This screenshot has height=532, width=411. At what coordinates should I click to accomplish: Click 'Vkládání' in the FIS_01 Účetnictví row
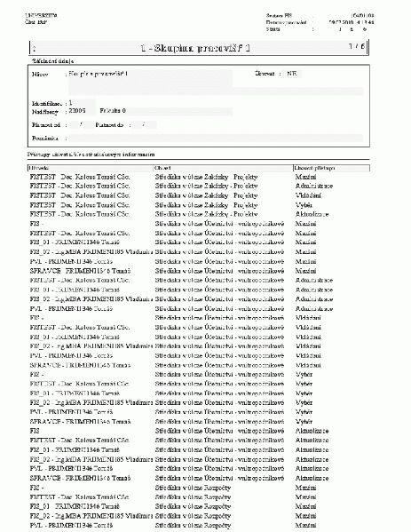pyautogui.click(x=308, y=337)
